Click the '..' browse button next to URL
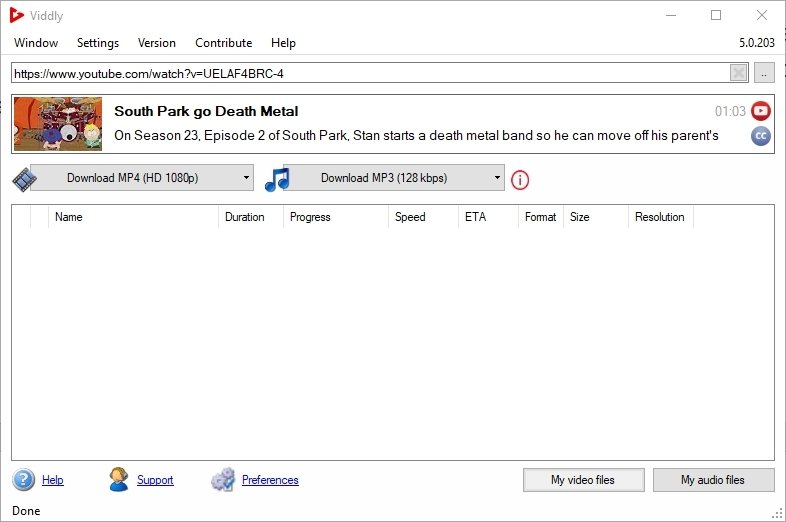Viewport: 786px width, 522px height. point(764,73)
